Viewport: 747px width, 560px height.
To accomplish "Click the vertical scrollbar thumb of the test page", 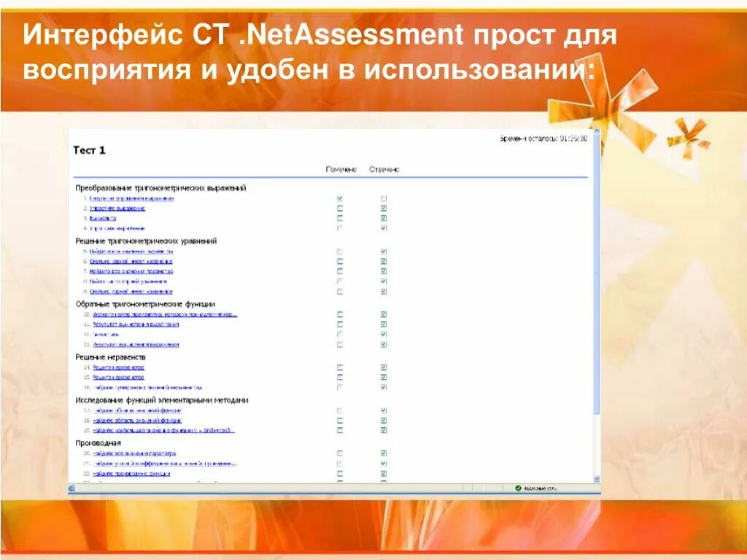I will (597, 274).
